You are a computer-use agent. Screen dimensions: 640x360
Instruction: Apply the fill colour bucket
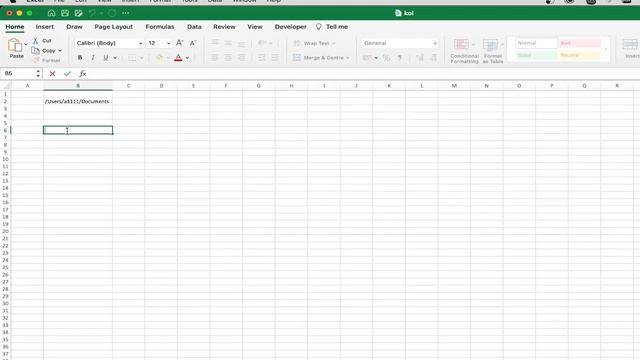159,58
